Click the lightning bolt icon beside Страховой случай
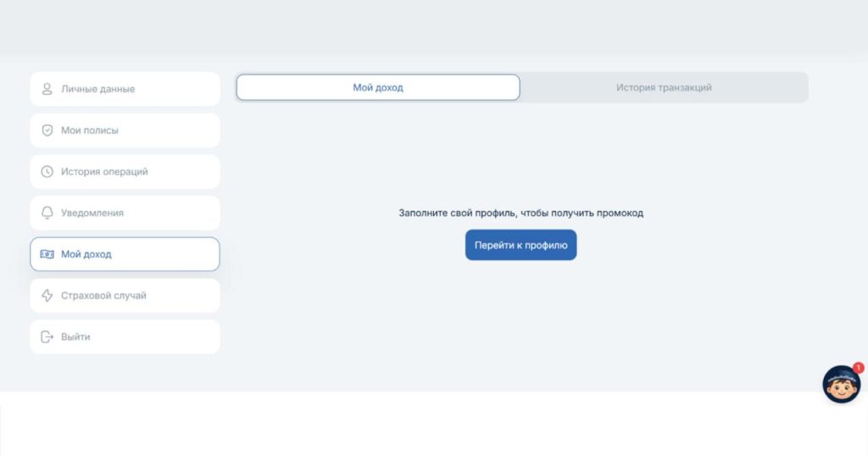This screenshot has width=868, height=456. click(47, 296)
